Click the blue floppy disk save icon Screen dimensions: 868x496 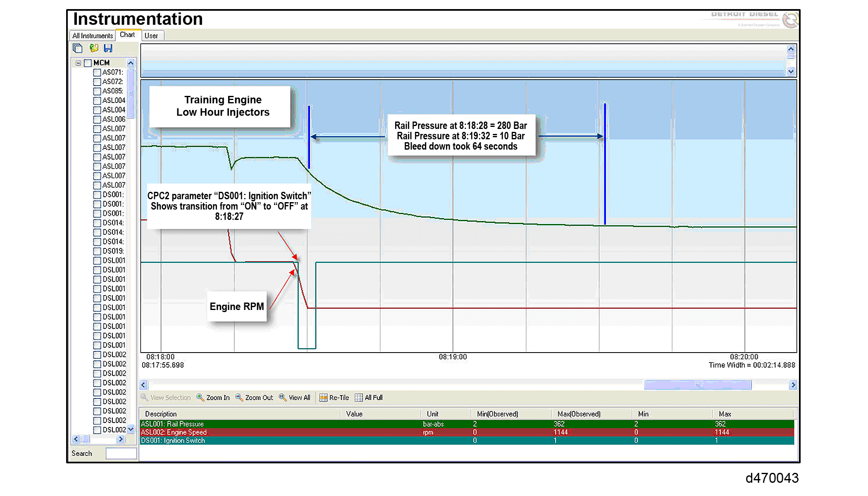point(108,48)
